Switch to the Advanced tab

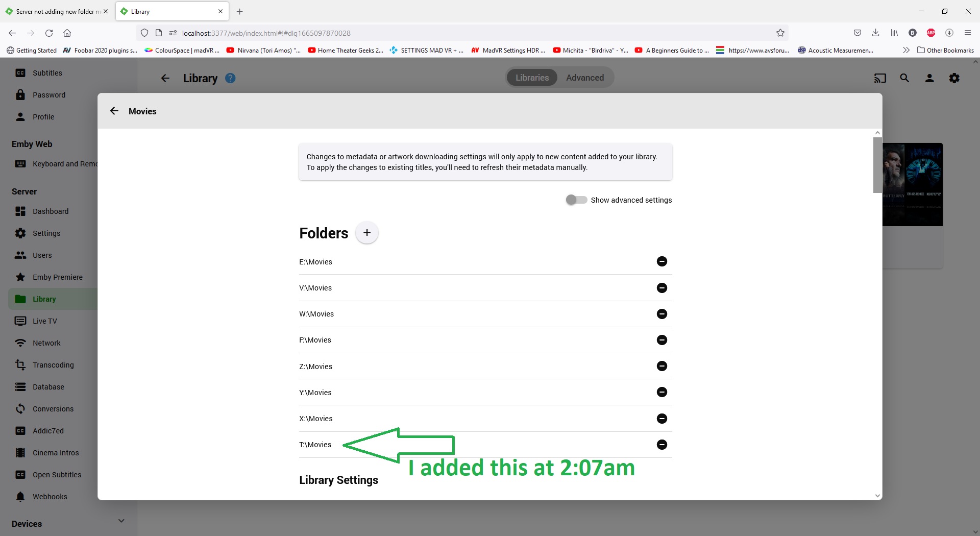(585, 78)
